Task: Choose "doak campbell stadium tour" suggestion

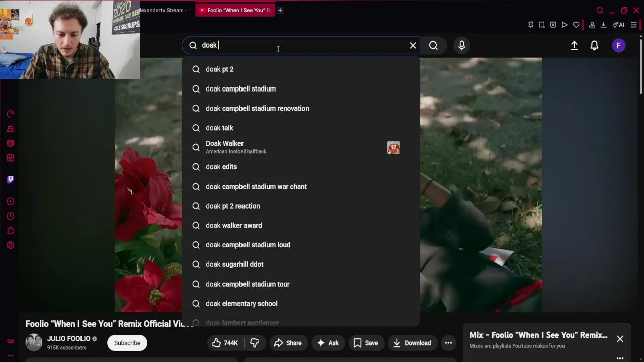Action: pyautogui.click(x=301, y=284)
